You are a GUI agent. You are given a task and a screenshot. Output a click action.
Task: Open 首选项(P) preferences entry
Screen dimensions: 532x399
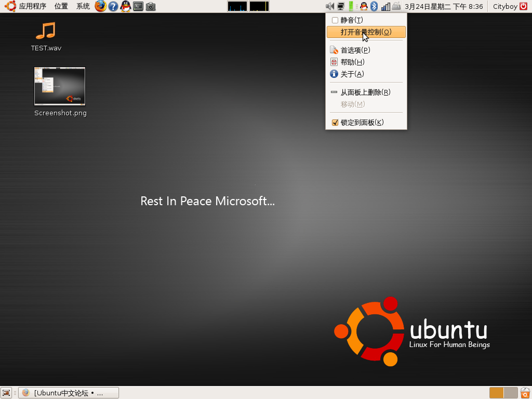pyautogui.click(x=366, y=50)
